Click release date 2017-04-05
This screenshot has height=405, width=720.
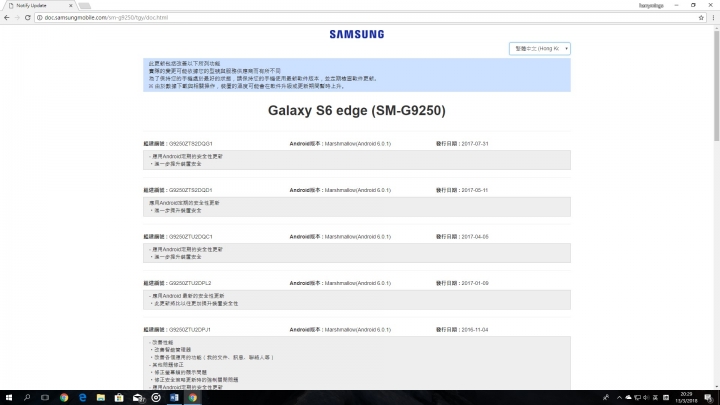coord(475,237)
